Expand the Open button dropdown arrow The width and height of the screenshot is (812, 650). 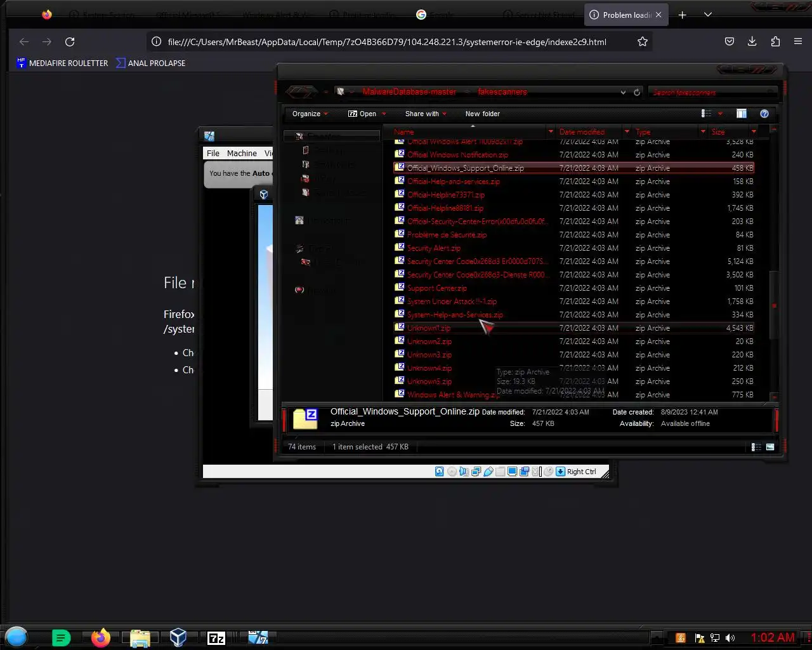[384, 114]
